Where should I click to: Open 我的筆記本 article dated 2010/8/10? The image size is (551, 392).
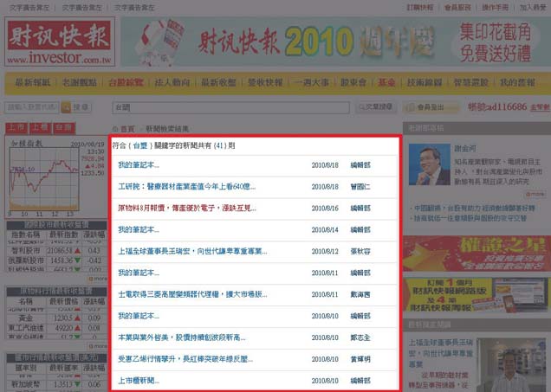click(x=139, y=316)
